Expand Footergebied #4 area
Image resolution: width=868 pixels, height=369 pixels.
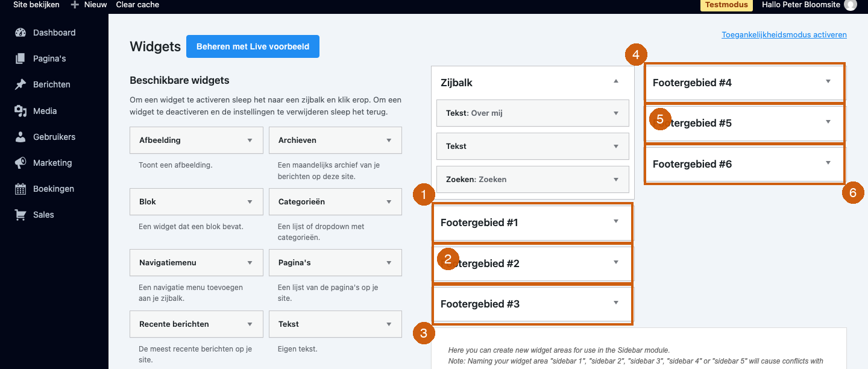[828, 81]
